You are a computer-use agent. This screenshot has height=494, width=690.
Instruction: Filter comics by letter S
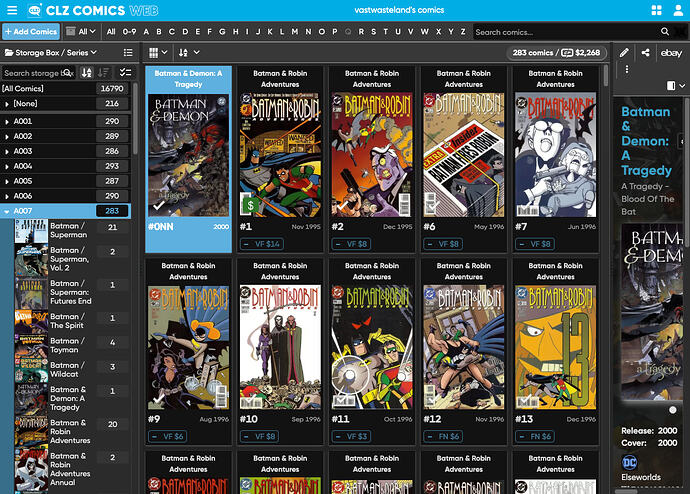pos(374,32)
